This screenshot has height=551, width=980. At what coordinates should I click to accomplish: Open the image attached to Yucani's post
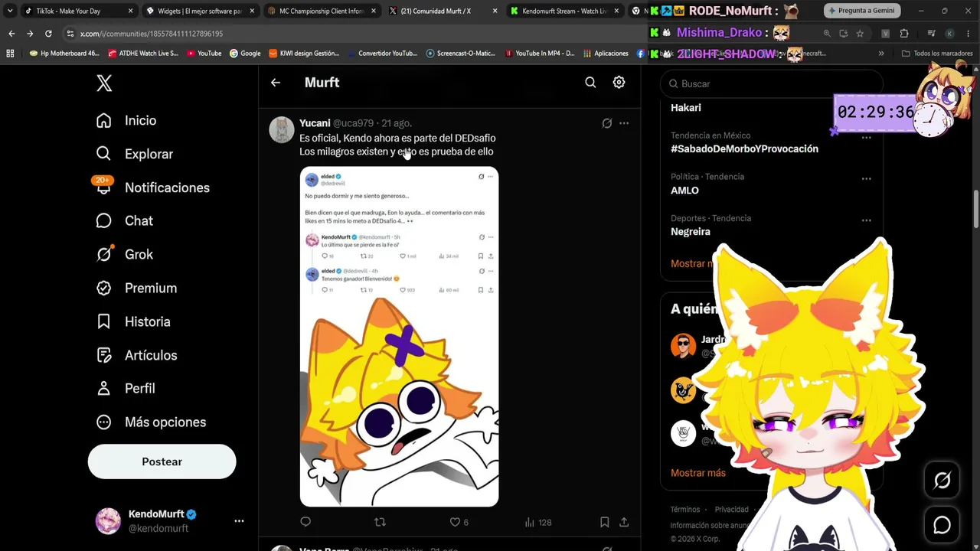coord(399,337)
